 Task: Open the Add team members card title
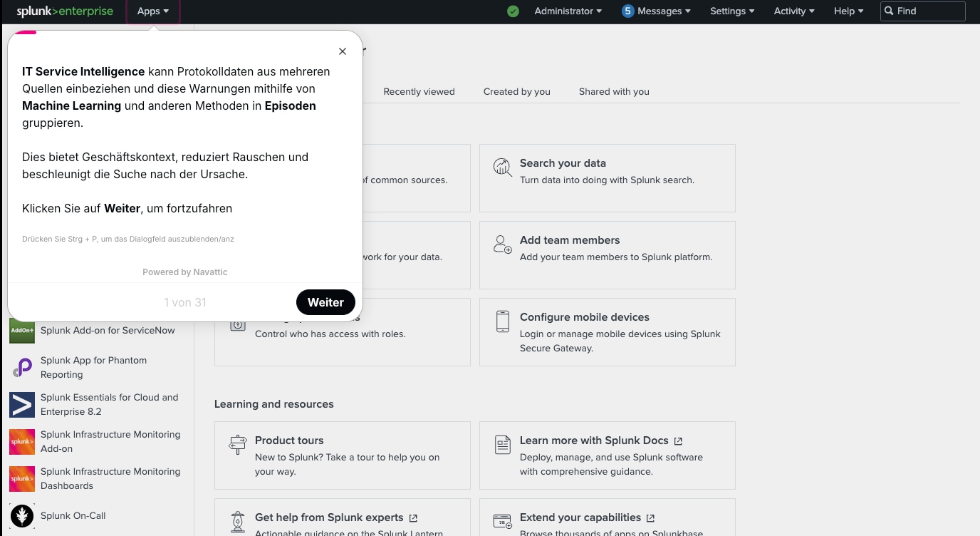point(570,240)
